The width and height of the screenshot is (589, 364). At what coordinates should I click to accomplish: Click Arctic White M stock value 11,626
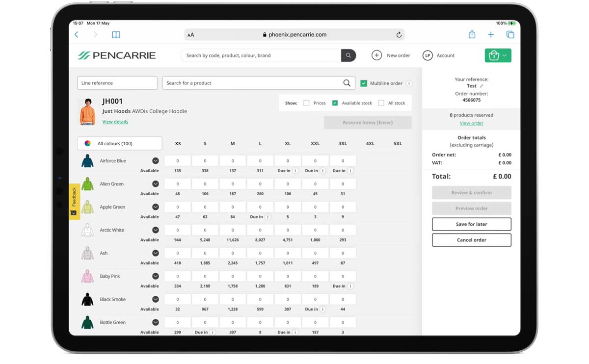[233, 240]
